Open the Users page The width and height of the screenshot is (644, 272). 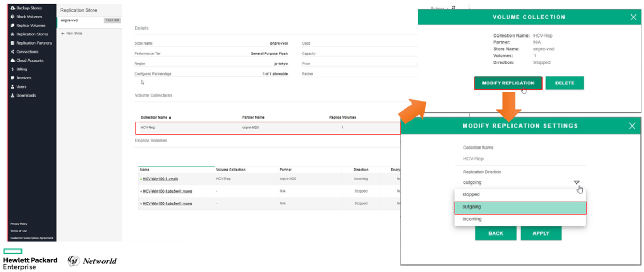21,86
